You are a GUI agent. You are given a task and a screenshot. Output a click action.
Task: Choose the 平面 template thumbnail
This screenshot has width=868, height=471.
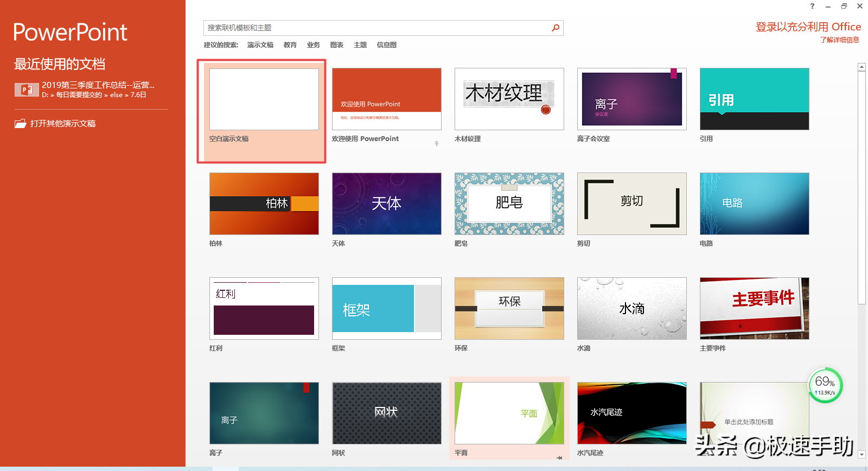pyautogui.click(x=509, y=413)
